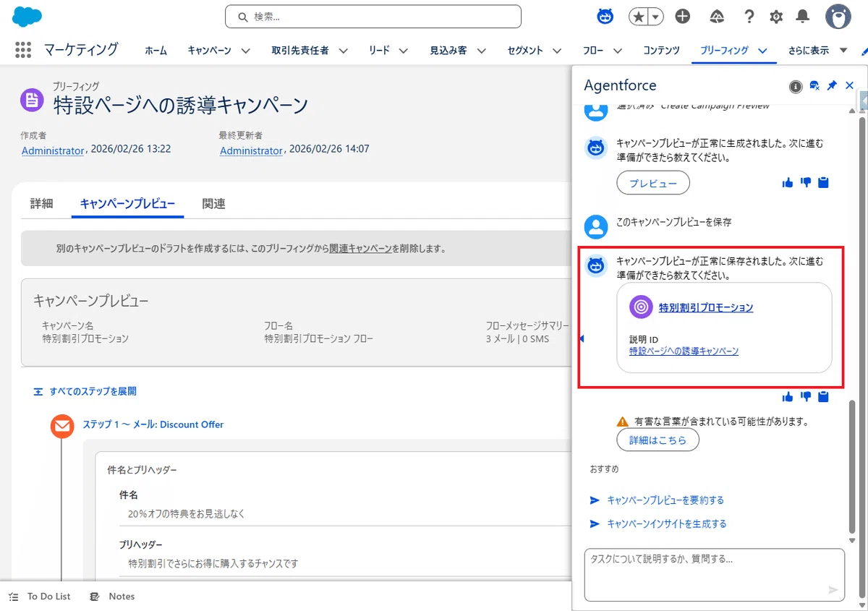Open ステップ 1 ~ メール: Discount Offer
Image resolution: width=868 pixels, height=611 pixels.
coord(153,424)
